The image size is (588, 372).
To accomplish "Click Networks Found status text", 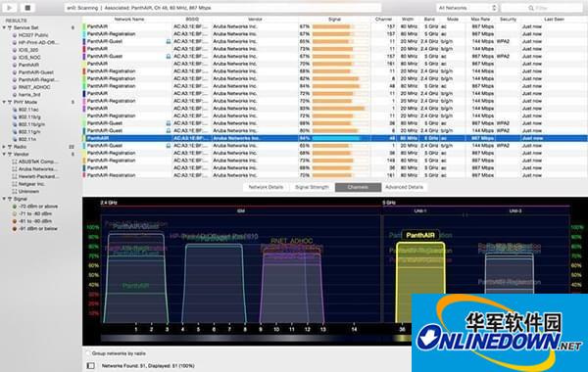I will [x=148, y=365].
